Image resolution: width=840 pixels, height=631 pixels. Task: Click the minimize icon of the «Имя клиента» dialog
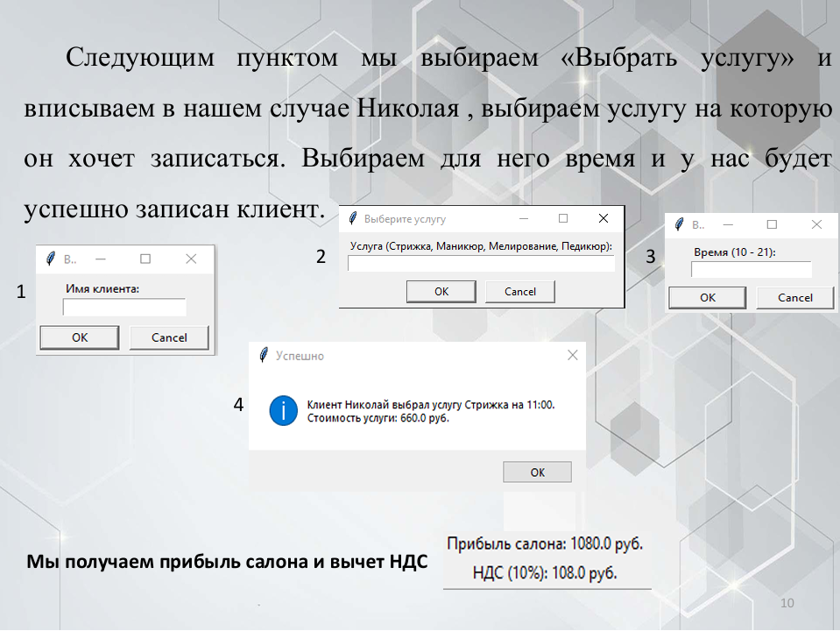click(102, 259)
